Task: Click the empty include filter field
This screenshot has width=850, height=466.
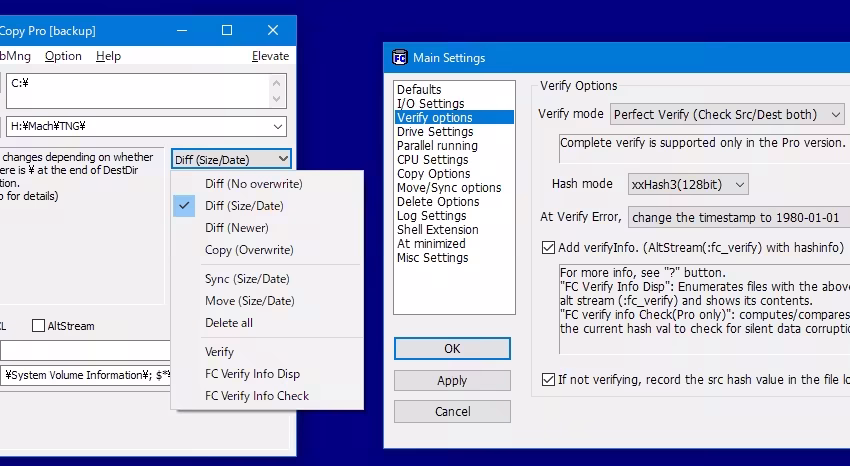Action: pyautogui.click(x=86, y=351)
